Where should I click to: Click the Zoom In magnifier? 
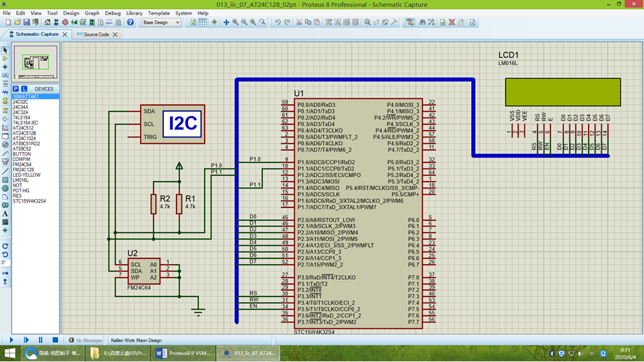(x=235, y=22)
